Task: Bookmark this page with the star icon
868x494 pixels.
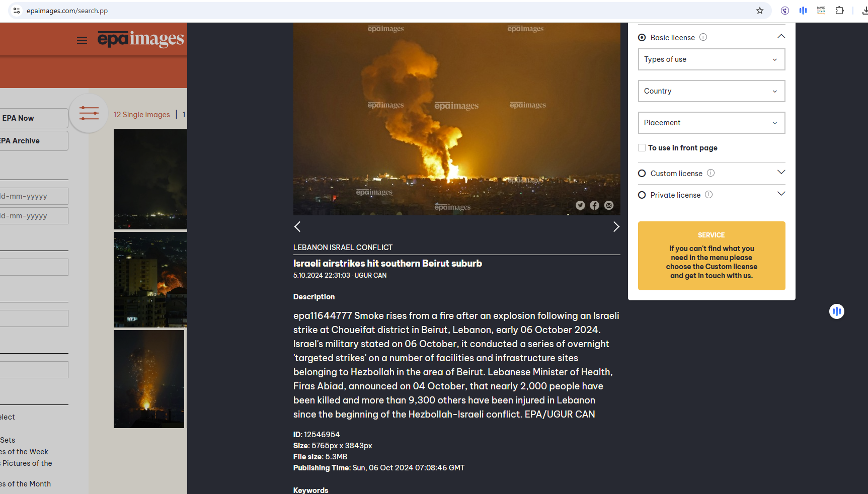Action: 760,11
